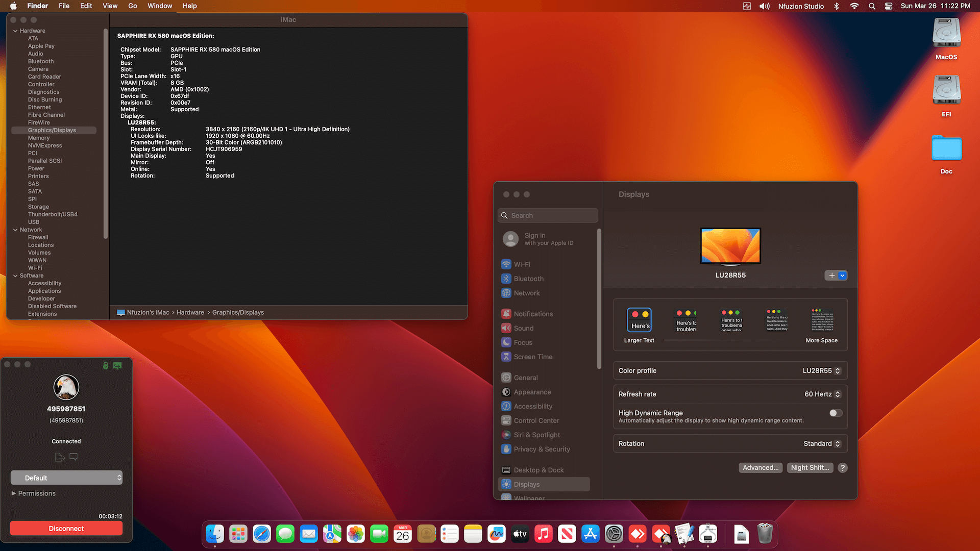Click the Screen Time hourglass icon
Image resolution: width=980 pixels, height=551 pixels.
[506, 357]
